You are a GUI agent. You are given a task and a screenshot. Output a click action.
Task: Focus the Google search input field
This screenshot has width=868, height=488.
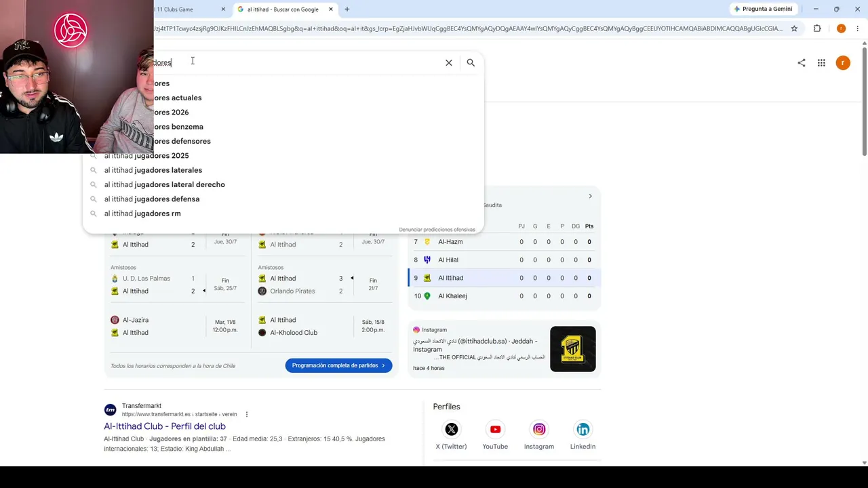(296, 62)
